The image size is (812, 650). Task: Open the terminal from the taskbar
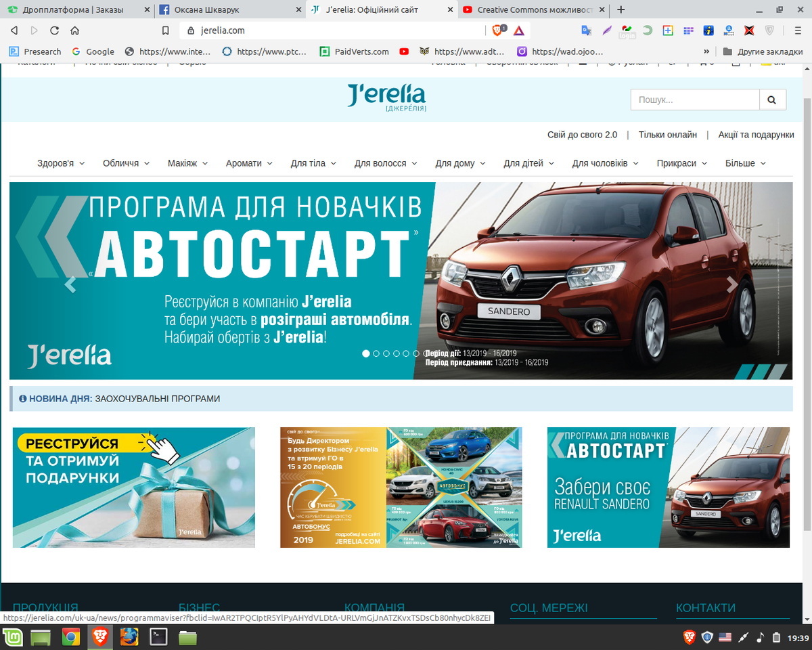pyautogui.click(x=158, y=636)
